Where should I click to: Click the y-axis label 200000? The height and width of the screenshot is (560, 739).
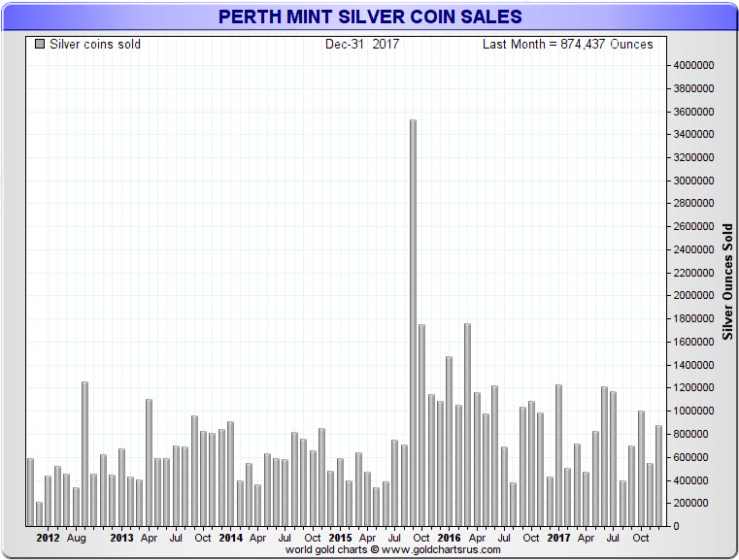pos(690,503)
